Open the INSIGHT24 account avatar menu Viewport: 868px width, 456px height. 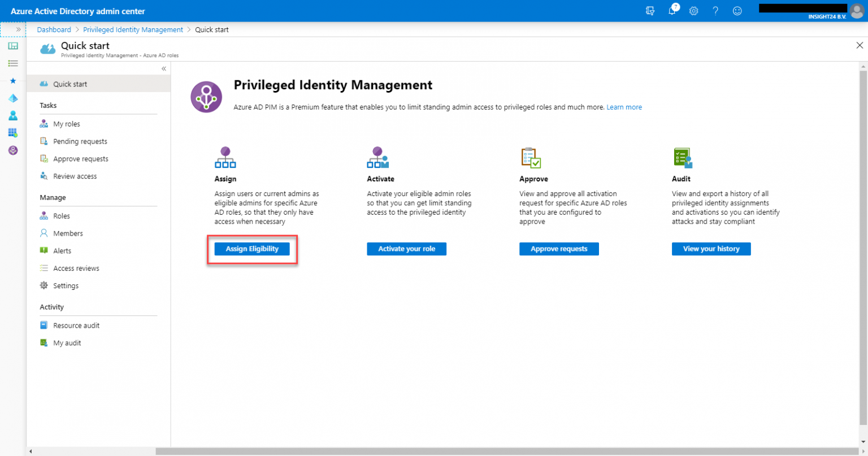click(x=856, y=10)
